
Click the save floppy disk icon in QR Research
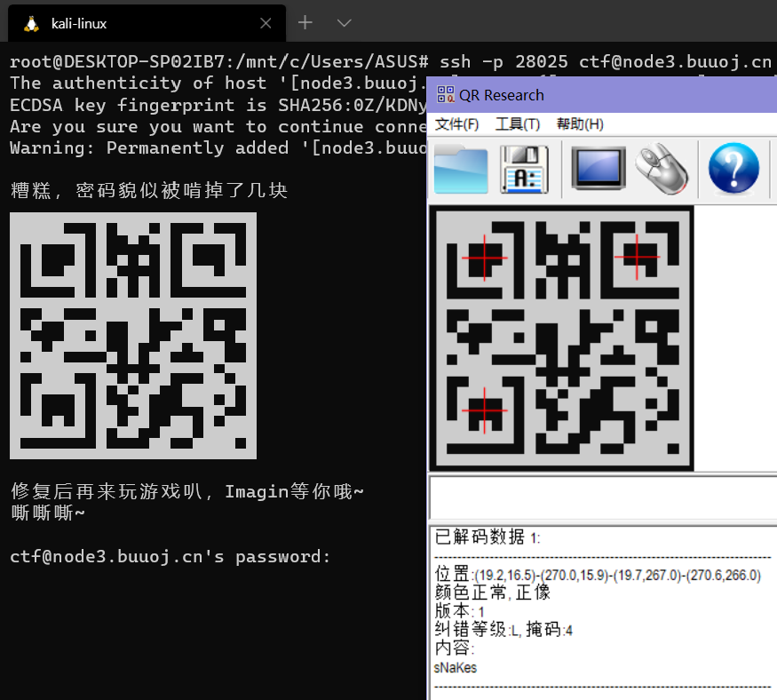(524, 169)
